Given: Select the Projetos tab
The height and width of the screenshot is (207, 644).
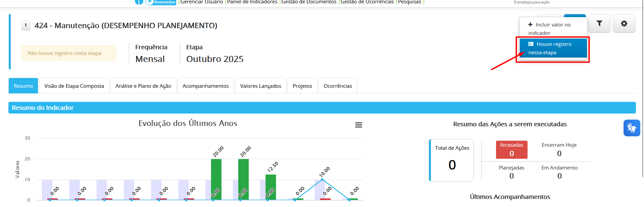Looking at the screenshot, I should click(x=302, y=86).
